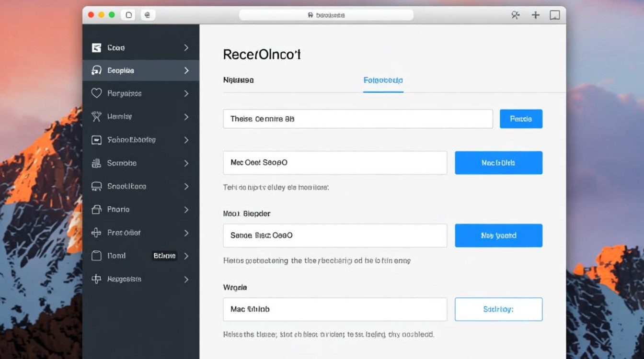This screenshot has height=359, width=644.
Task: Expand the heart sidebar row with its chevron
Action: pyautogui.click(x=186, y=93)
